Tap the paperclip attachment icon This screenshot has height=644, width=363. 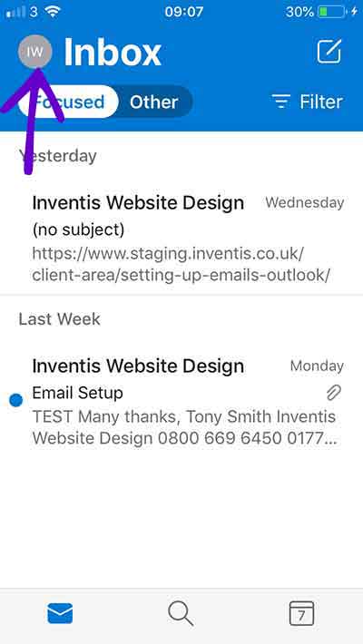[334, 393]
